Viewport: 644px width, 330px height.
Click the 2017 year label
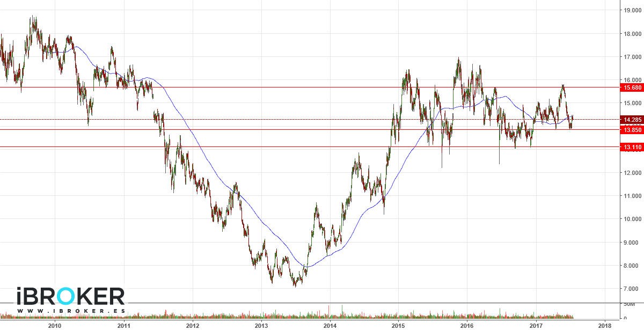pyautogui.click(x=537, y=325)
